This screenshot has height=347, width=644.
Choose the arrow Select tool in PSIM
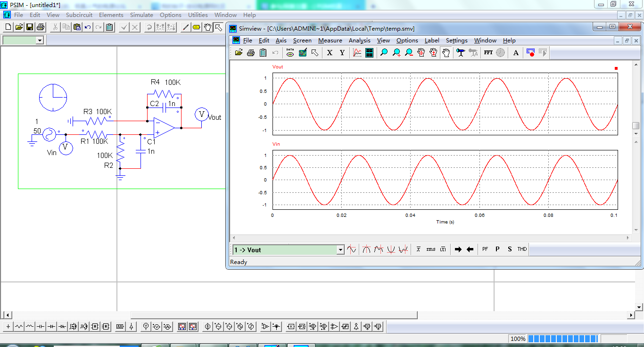pos(218,27)
